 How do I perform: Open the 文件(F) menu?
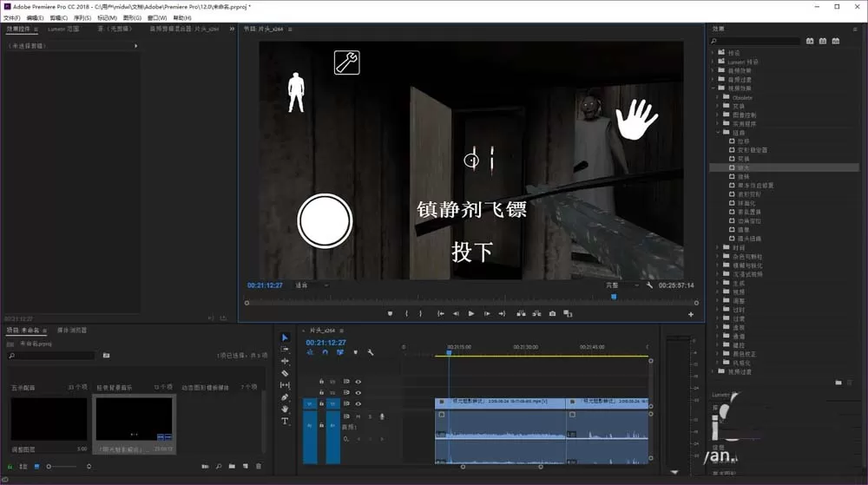click(11, 17)
